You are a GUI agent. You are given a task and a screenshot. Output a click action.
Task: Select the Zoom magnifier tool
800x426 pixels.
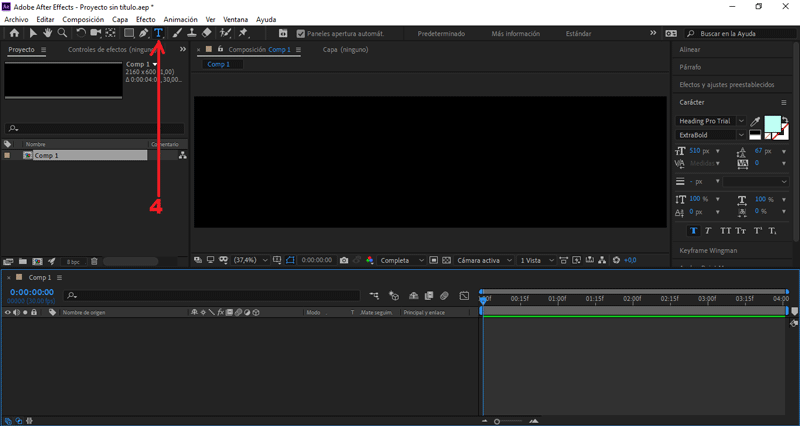click(x=62, y=33)
